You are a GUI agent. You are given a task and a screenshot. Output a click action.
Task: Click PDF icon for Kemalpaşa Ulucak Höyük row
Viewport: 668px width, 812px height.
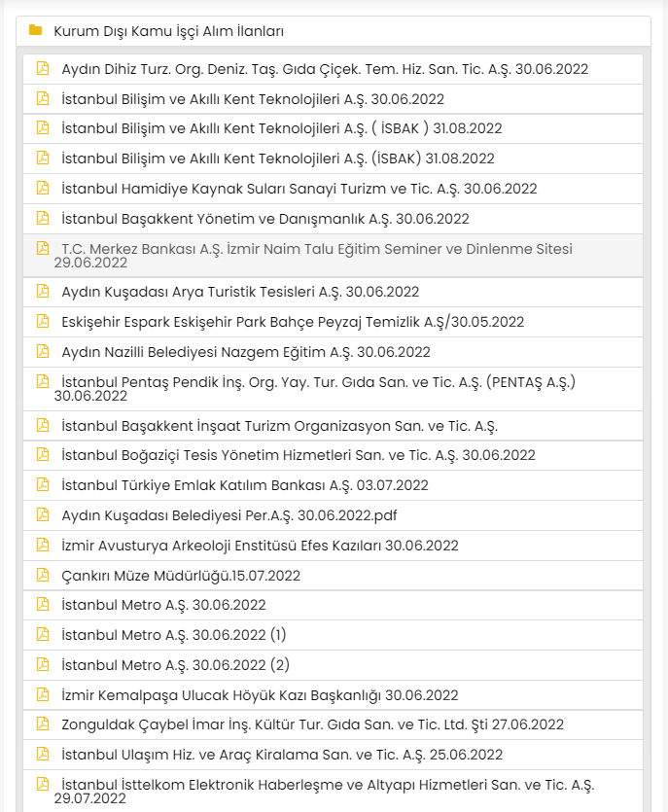tap(43, 693)
